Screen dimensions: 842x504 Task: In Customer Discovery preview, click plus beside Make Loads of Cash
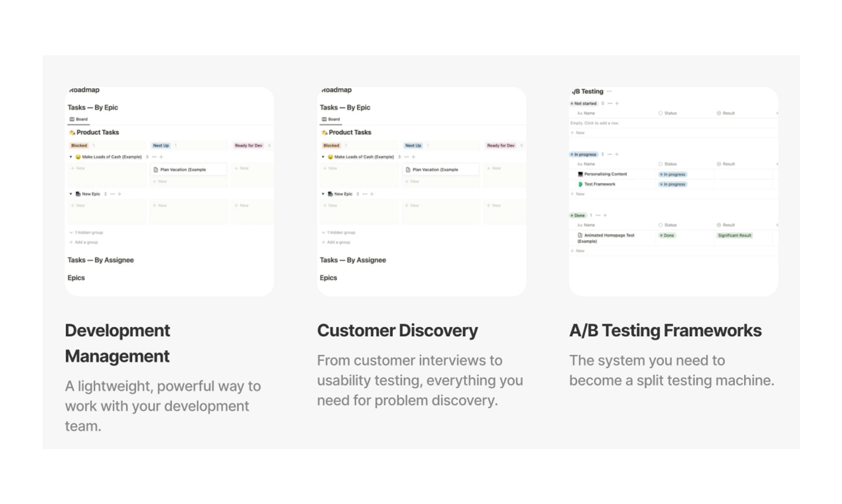click(413, 157)
